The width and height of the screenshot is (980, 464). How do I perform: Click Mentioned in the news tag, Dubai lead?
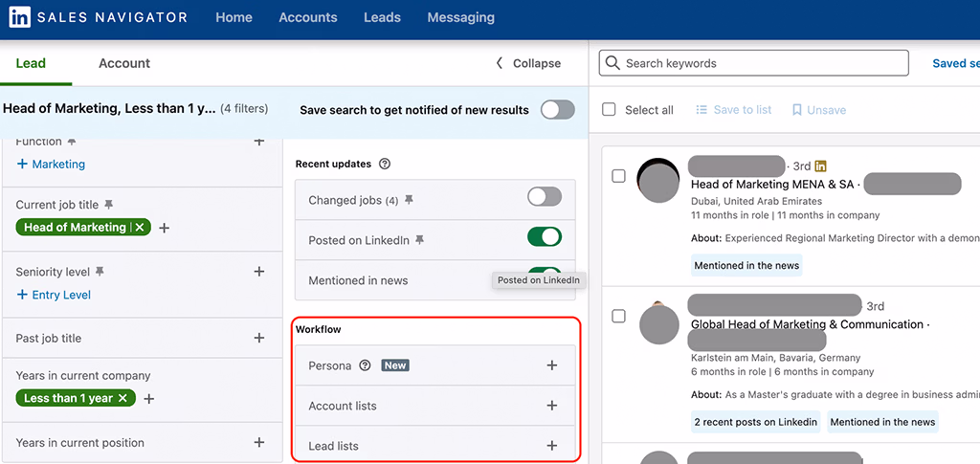click(x=746, y=265)
